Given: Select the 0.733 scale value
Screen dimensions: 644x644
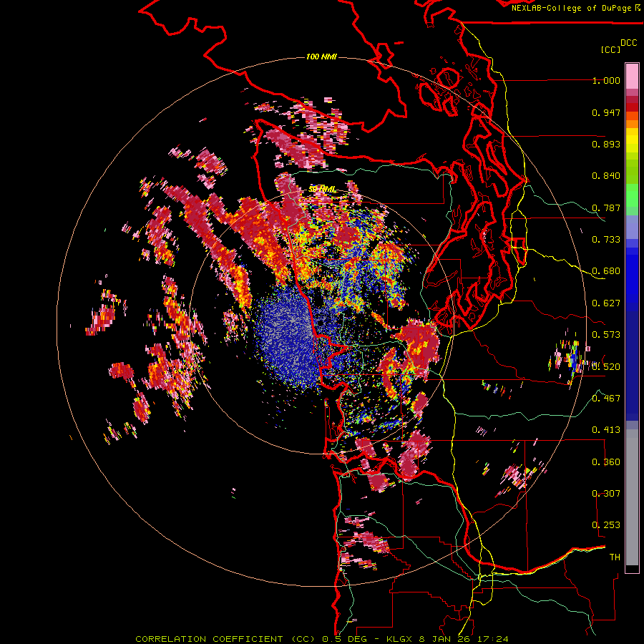Looking at the screenshot, I should tap(606, 240).
